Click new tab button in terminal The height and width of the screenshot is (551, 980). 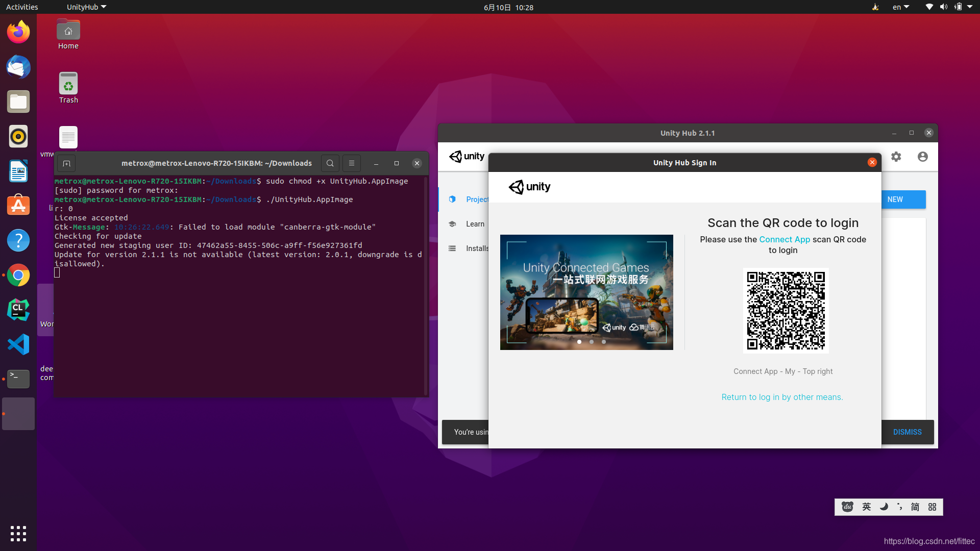coord(66,163)
